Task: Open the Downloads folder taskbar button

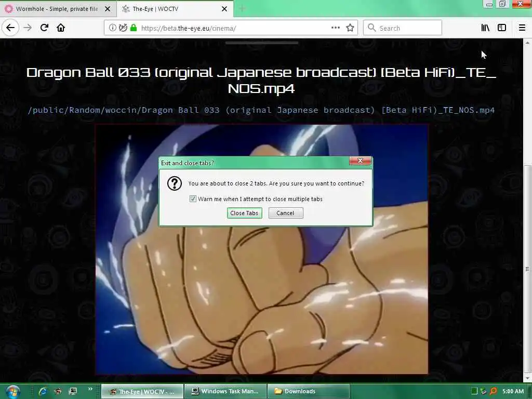Action: click(309, 392)
